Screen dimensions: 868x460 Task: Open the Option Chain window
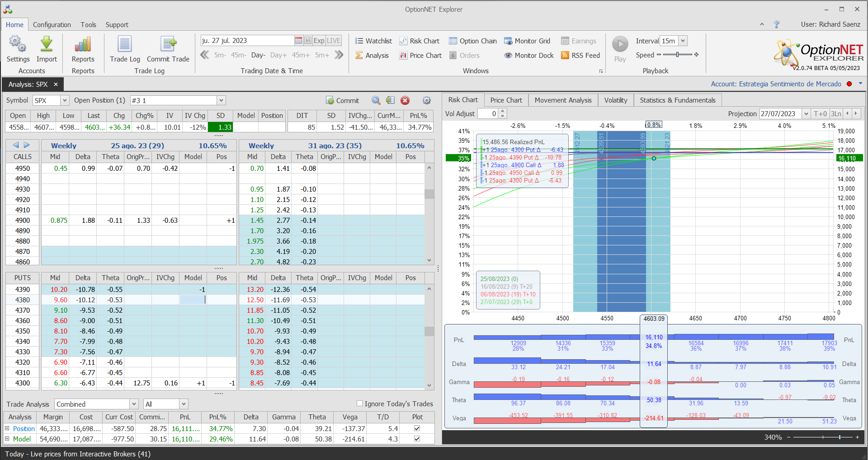pos(472,41)
